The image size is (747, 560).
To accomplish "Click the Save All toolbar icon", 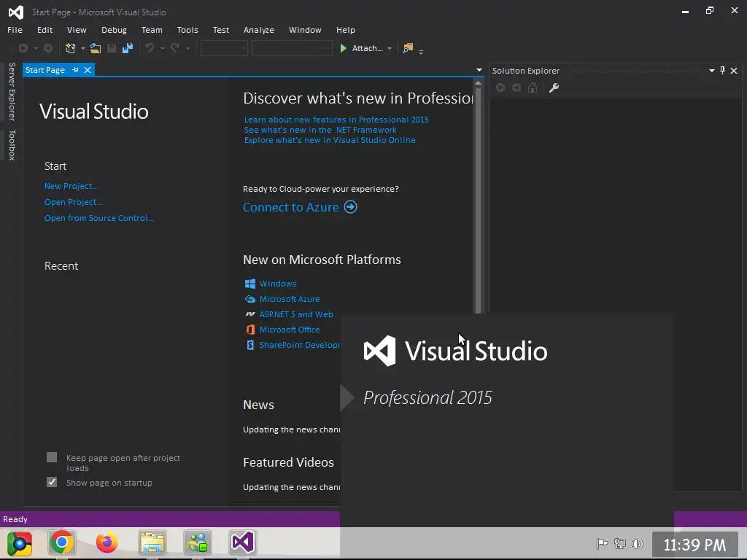I will tap(127, 48).
